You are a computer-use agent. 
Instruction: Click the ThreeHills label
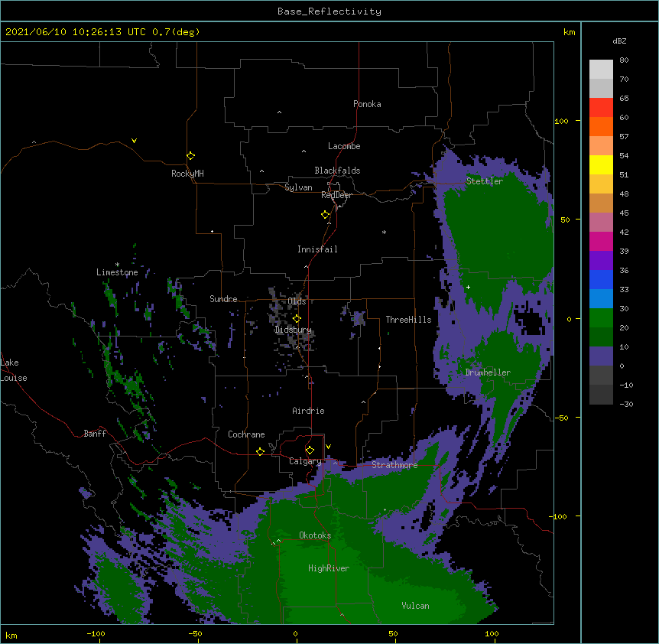408,320
